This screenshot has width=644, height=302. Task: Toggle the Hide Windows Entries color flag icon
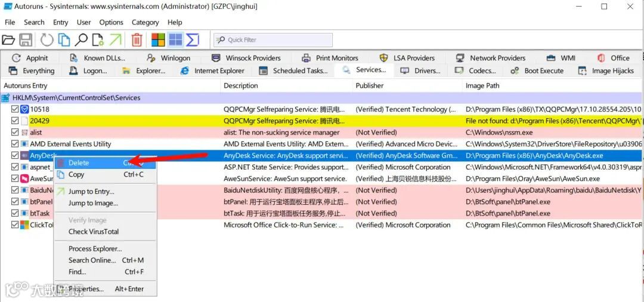[158, 40]
